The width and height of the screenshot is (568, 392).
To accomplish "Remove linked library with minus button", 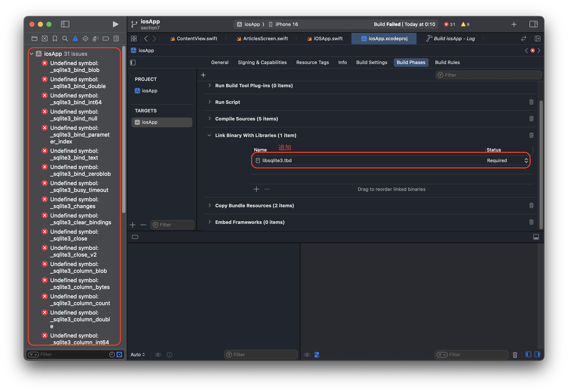I will pyautogui.click(x=267, y=189).
